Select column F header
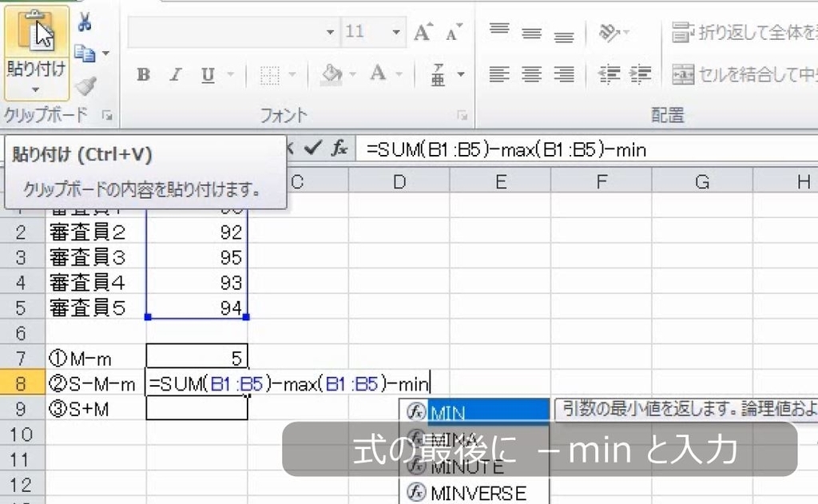 (601, 181)
